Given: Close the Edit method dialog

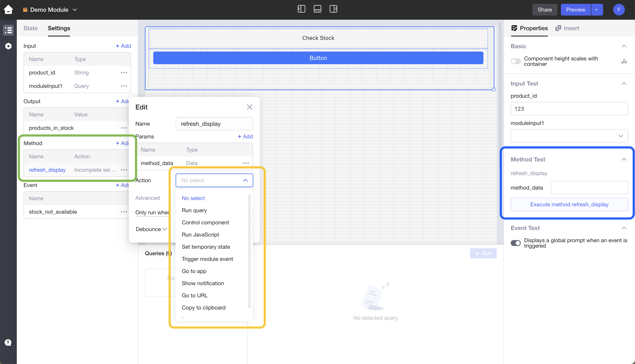Looking at the screenshot, I should point(249,107).
